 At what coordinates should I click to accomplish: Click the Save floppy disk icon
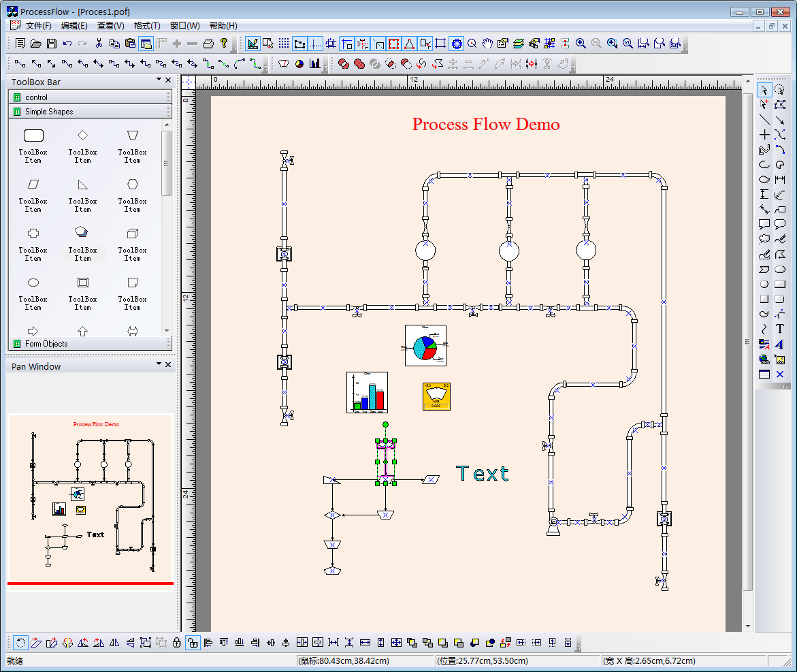[52, 44]
